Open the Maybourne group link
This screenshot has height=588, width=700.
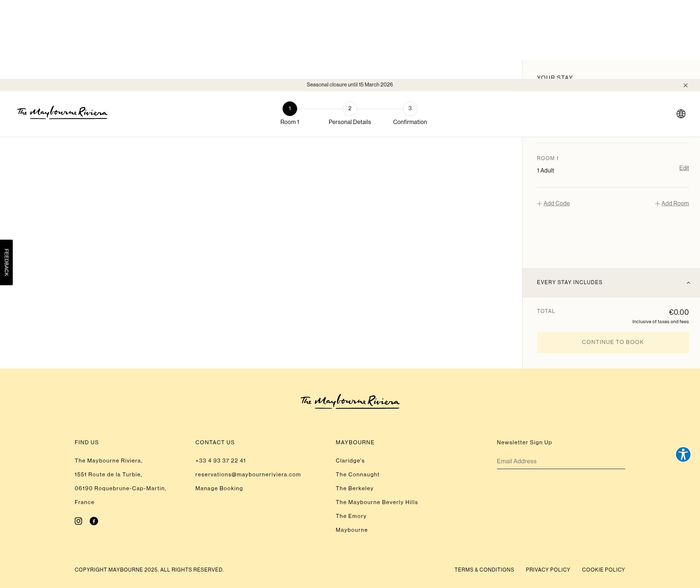point(351,530)
